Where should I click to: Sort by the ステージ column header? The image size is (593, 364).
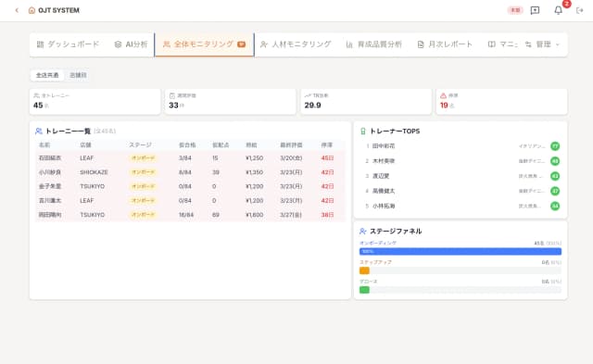140,144
